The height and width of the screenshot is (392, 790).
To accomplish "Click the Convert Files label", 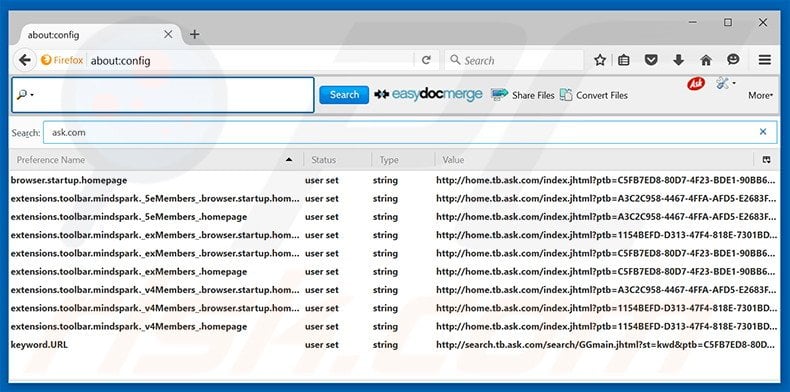I will (x=602, y=95).
